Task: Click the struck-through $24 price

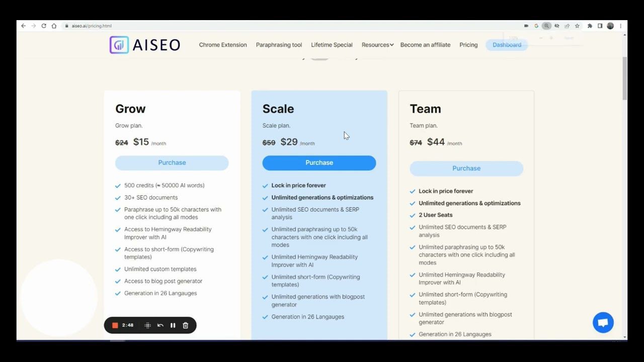Action: (x=122, y=143)
